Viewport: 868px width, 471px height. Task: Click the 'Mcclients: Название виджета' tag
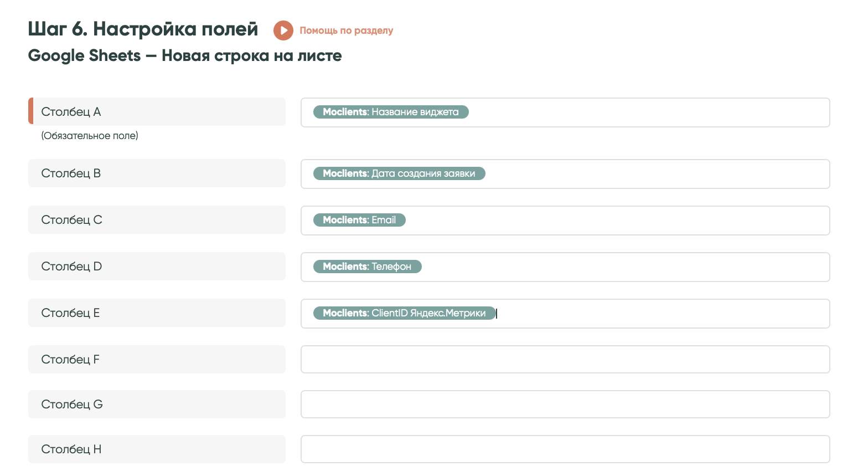pyautogui.click(x=391, y=112)
